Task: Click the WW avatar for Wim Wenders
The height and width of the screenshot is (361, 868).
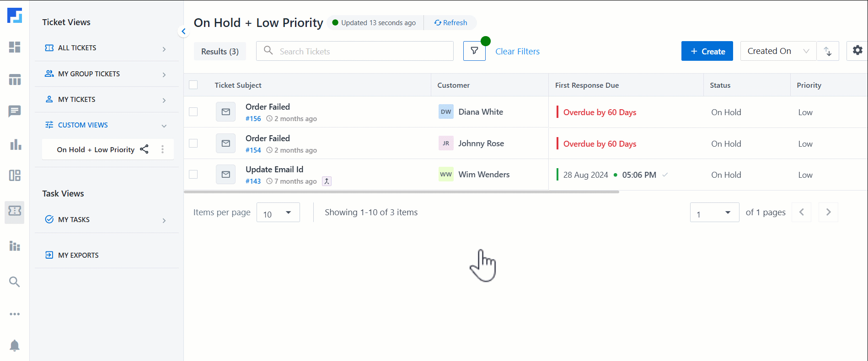Action: pyautogui.click(x=446, y=175)
